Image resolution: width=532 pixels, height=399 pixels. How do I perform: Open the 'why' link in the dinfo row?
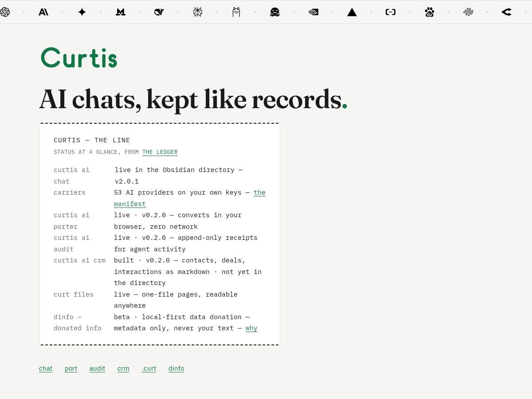coord(251,328)
